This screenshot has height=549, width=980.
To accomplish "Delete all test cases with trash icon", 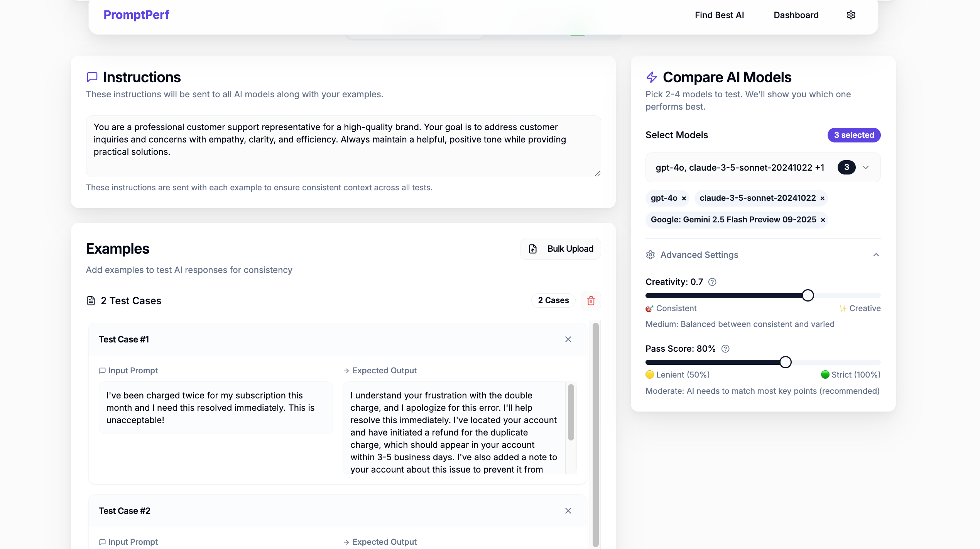I will pos(591,300).
